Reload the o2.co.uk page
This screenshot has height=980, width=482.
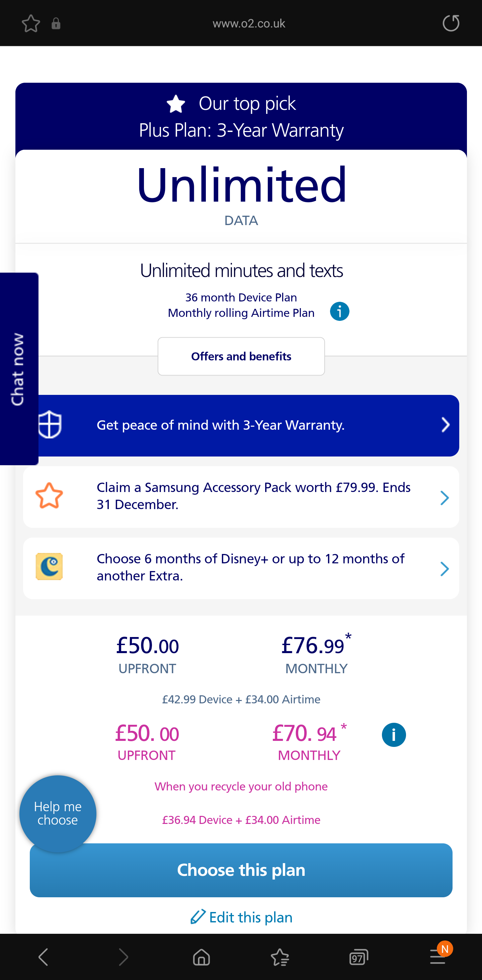(451, 23)
